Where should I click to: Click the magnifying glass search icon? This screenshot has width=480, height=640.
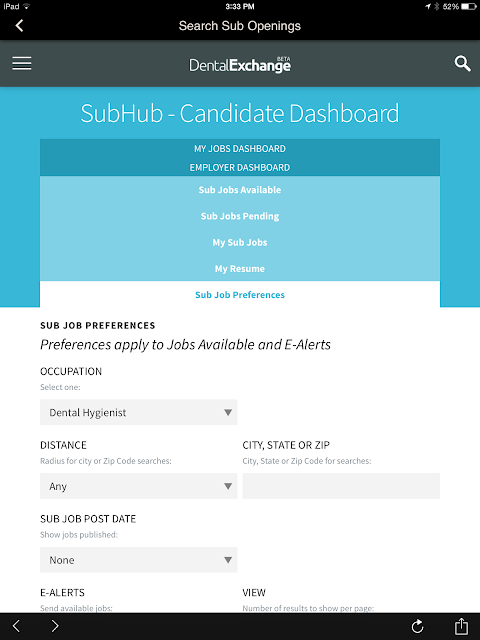[x=462, y=64]
